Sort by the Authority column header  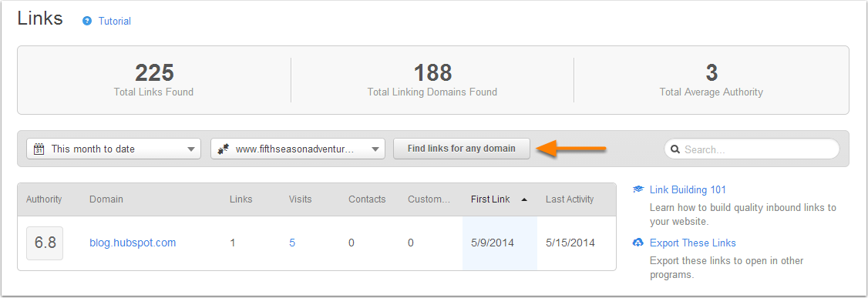point(44,199)
